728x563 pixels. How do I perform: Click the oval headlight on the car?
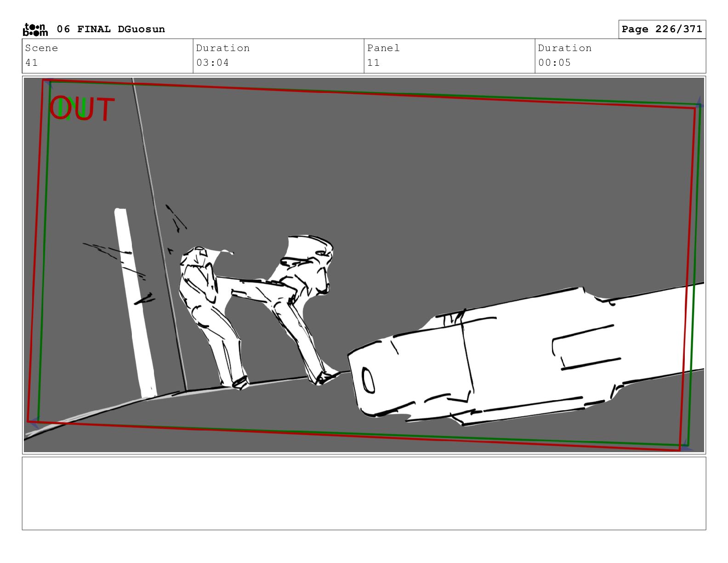368,380
